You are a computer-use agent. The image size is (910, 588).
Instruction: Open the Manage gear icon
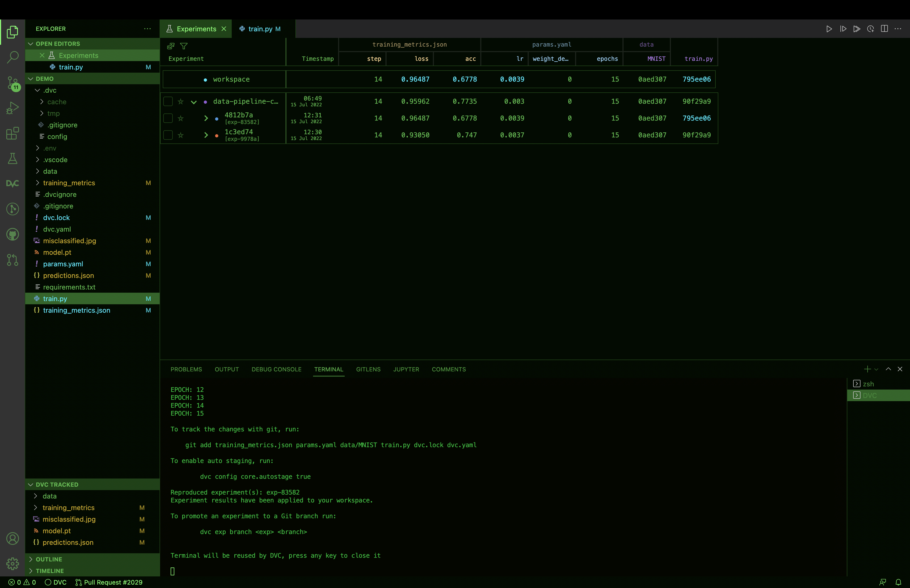click(13, 563)
